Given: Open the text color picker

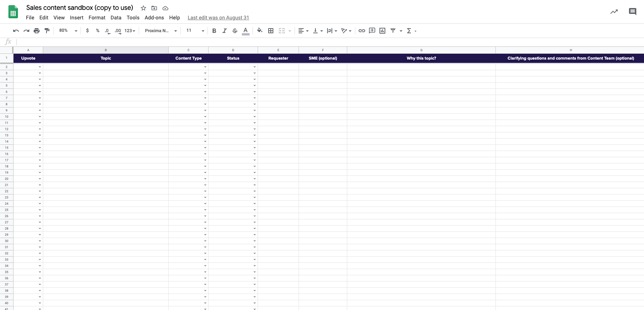Looking at the screenshot, I should click(x=246, y=31).
